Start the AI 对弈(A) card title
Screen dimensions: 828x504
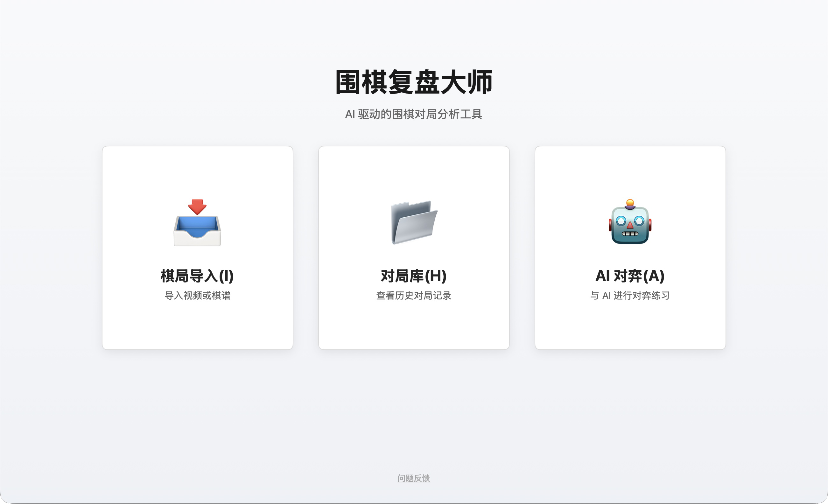[x=630, y=276]
